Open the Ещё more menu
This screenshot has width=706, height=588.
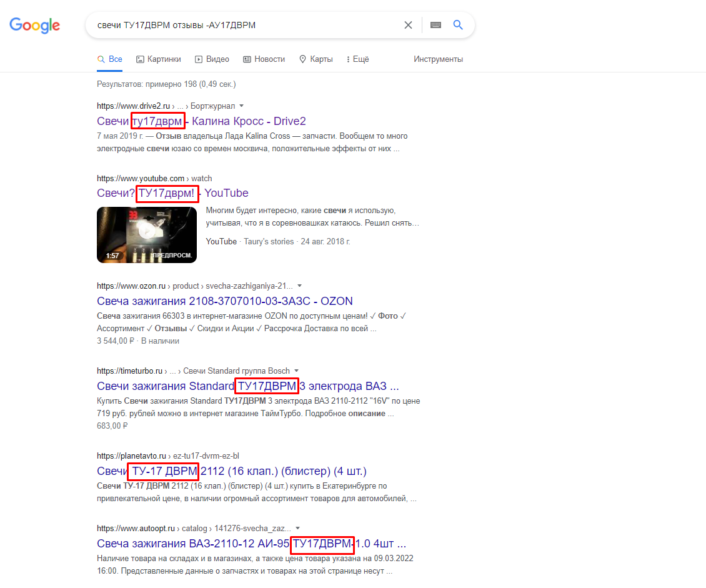(357, 59)
